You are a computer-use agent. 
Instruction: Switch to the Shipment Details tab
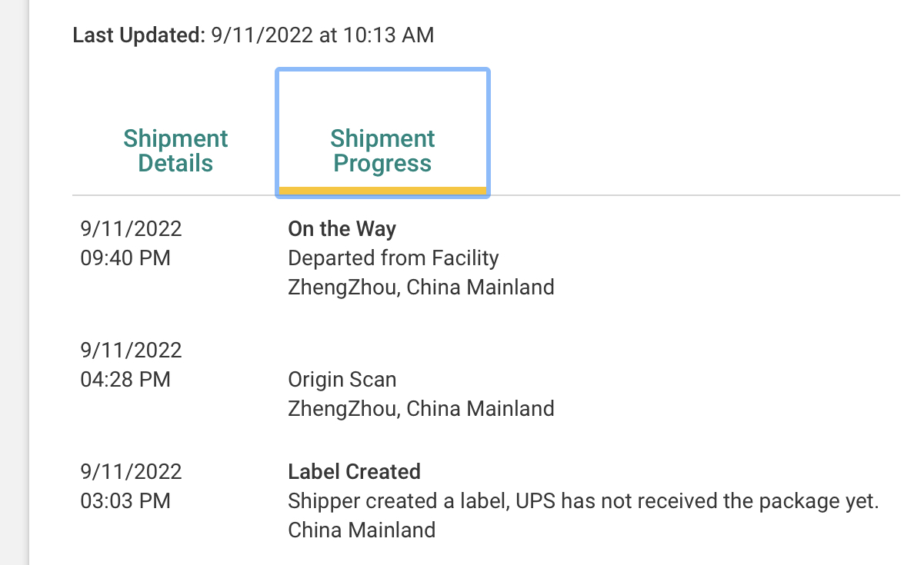pyautogui.click(x=175, y=151)
